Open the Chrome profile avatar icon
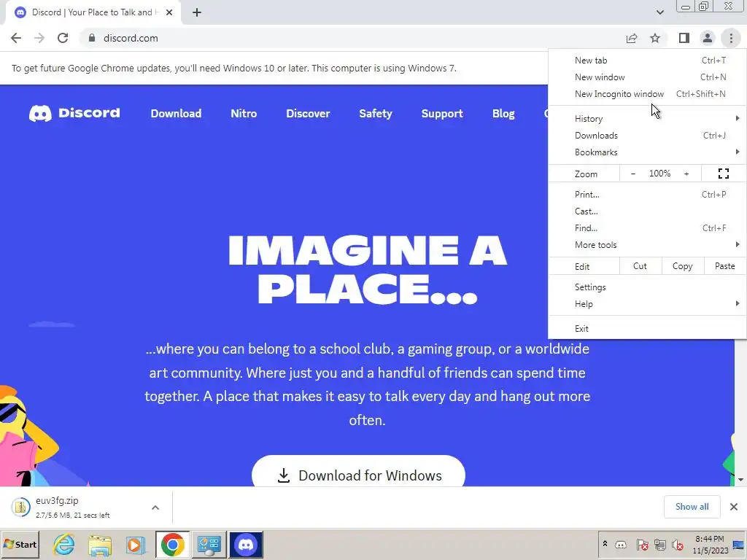This screenshot has height=560, width=747. coord(708,38)
